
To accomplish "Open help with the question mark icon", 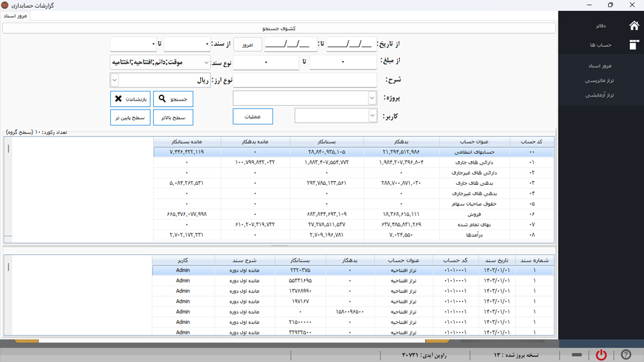I will [x=626, y=355].
